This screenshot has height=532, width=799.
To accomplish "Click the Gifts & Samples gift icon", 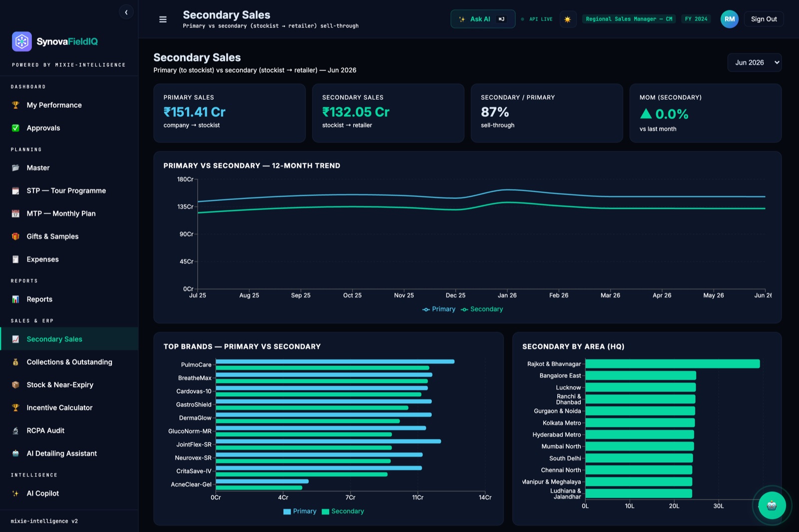I will pos(15,237).
